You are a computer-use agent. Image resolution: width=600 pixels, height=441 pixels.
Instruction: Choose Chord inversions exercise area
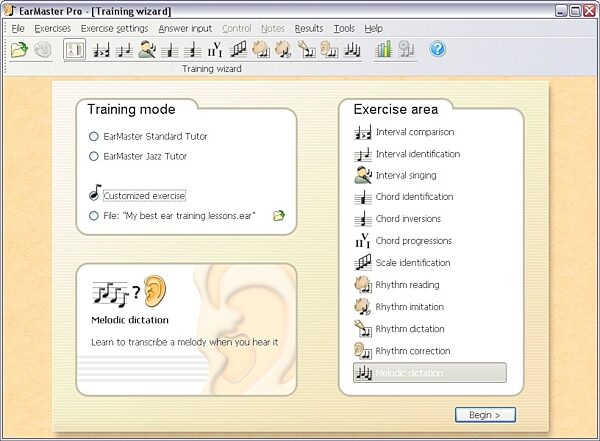pos(408,219)
